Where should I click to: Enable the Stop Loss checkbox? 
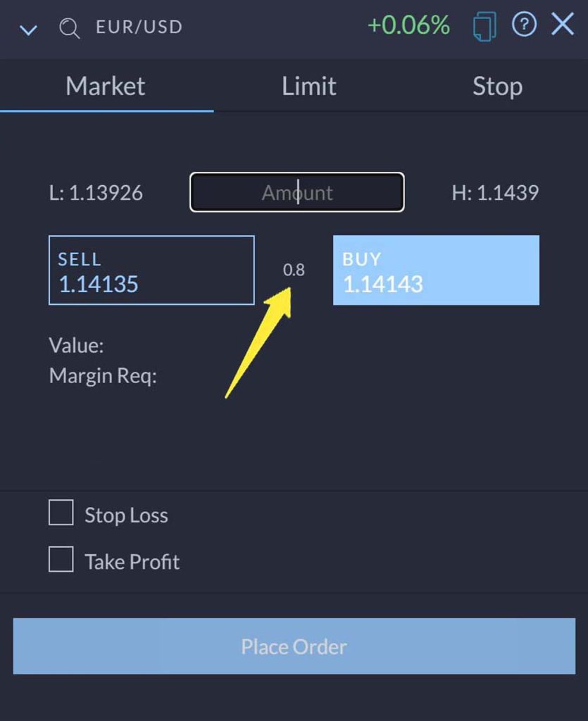[61, 513]
